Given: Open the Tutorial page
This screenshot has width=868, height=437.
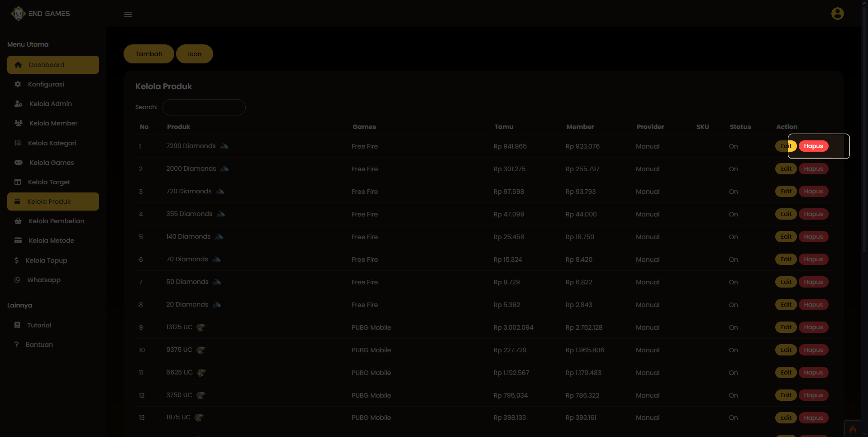Looking at the screenshot, I should [x=53, y=325].
